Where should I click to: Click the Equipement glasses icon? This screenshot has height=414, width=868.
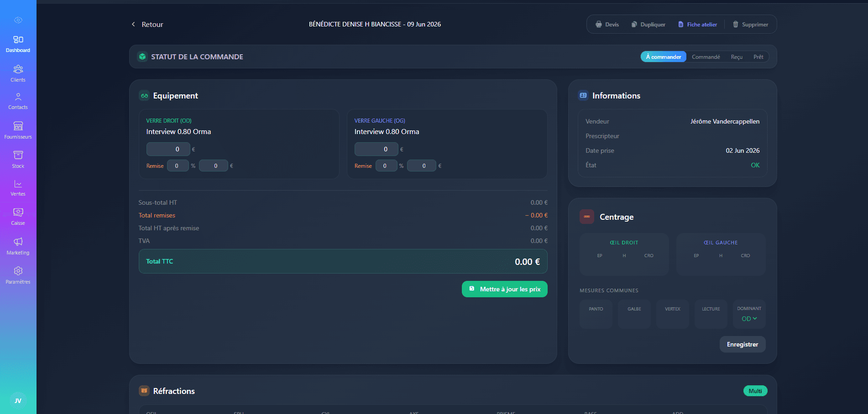[x=144, y=96]
